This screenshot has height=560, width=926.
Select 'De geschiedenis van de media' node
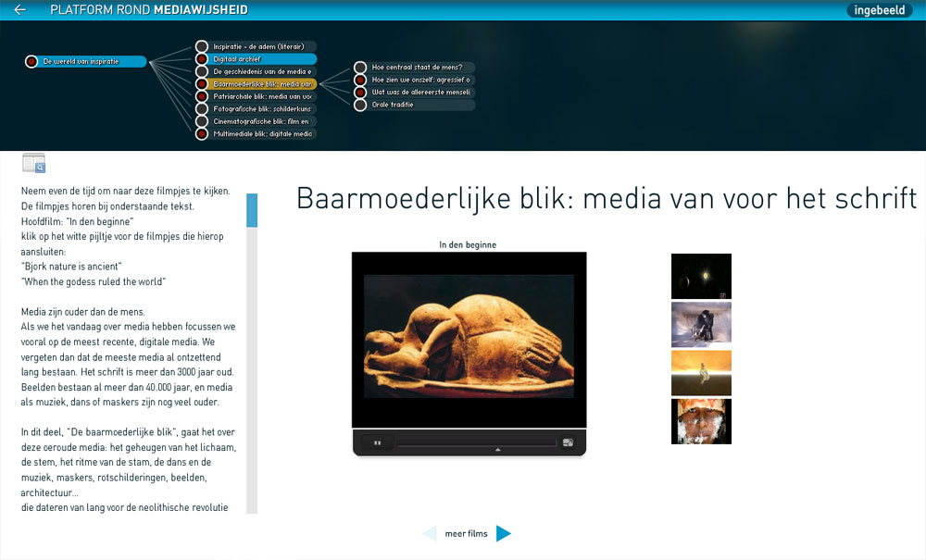257,71
